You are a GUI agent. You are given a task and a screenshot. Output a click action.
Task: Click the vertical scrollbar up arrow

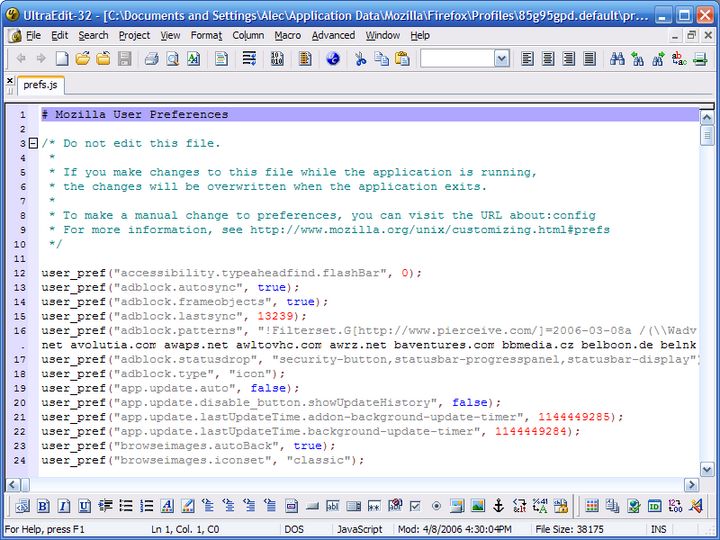(x=707, y=118)
